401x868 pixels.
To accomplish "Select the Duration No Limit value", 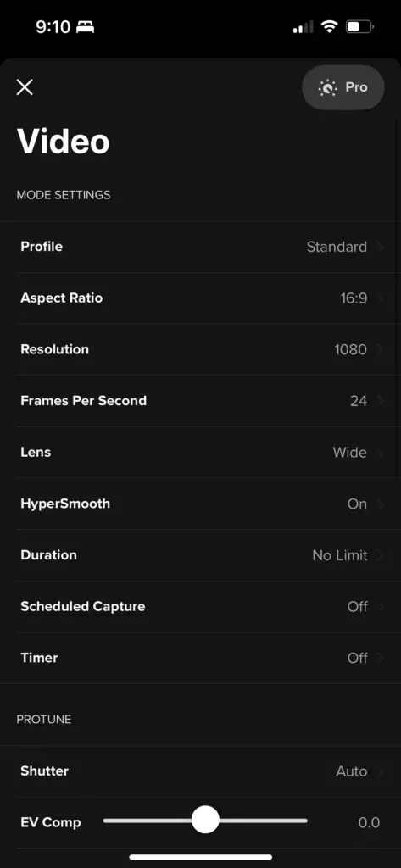I will [339, 555].
